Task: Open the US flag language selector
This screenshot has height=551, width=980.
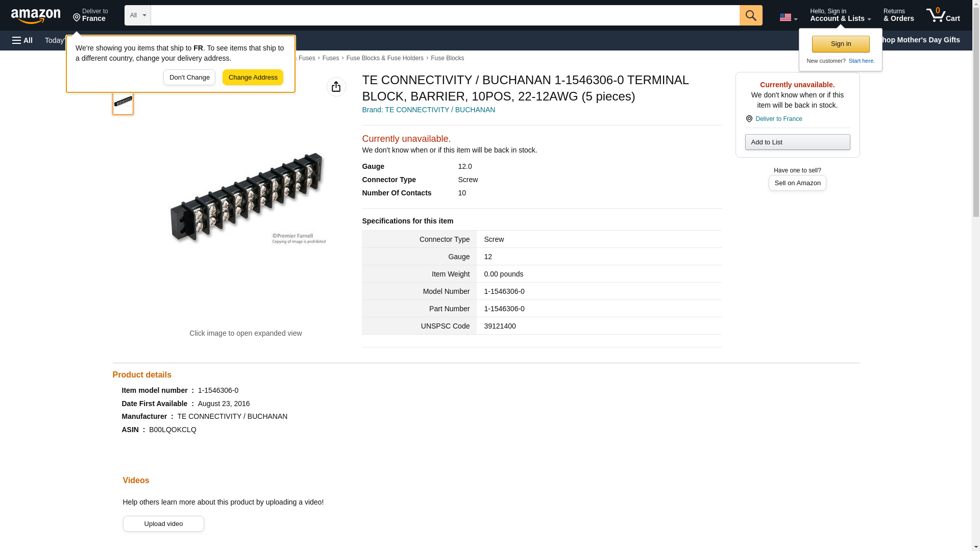Action: click(x=788, y=17)
